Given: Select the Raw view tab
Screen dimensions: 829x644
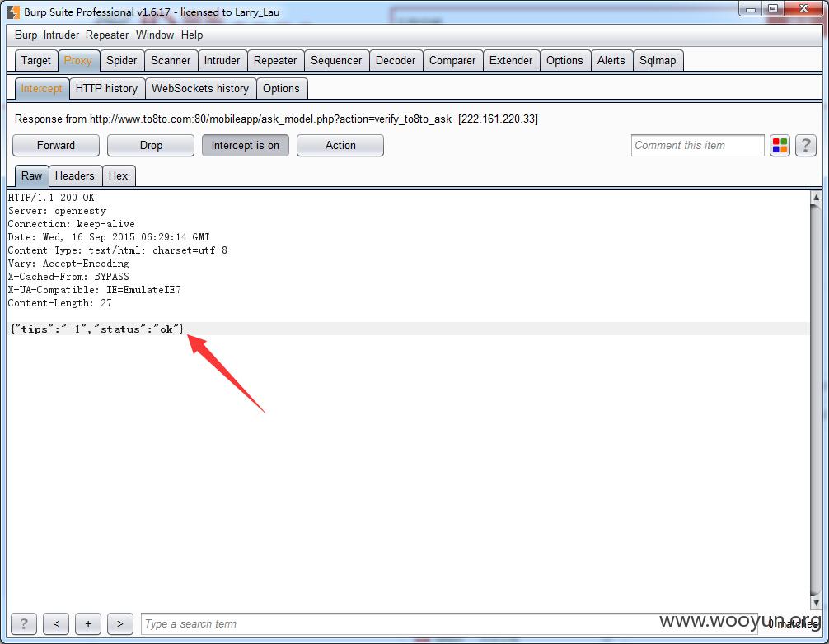Looking at the screenshot, I should point(31,176).
